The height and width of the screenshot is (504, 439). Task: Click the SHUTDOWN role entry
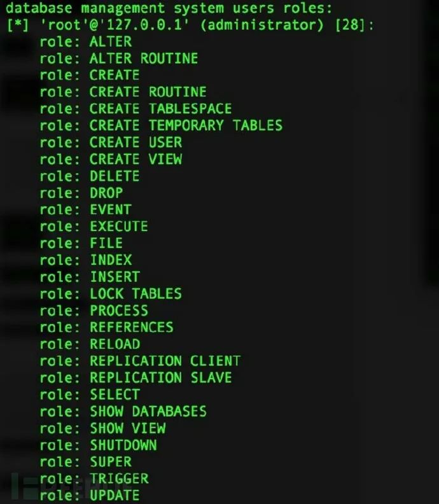coord(98,445)
